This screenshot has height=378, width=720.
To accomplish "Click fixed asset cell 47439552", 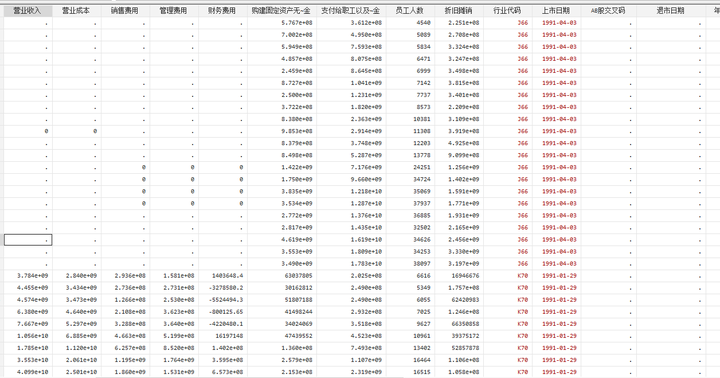I will [281, 336].
